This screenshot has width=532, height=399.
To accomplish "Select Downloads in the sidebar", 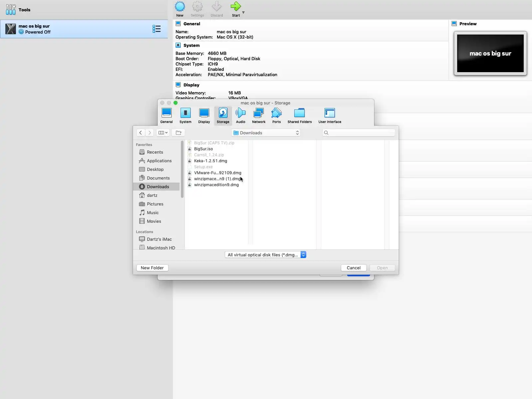I will [156, 187].
